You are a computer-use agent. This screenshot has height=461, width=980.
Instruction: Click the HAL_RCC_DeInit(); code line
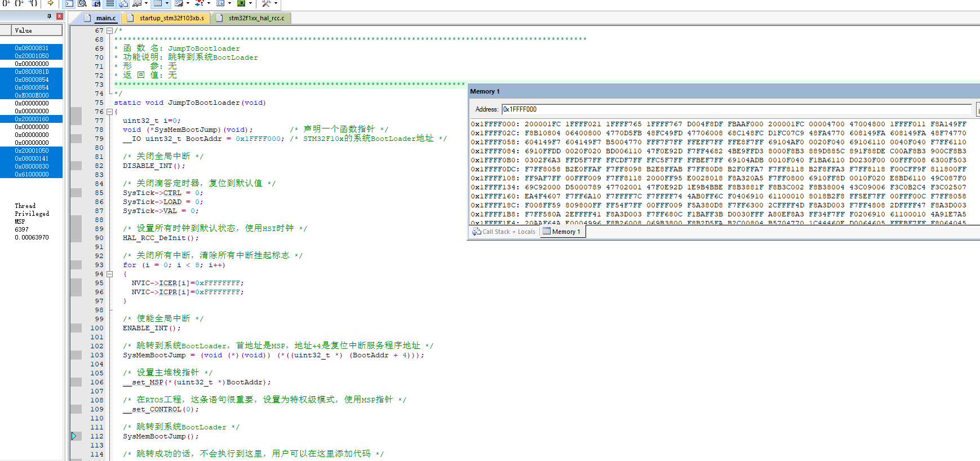(161, 238)
